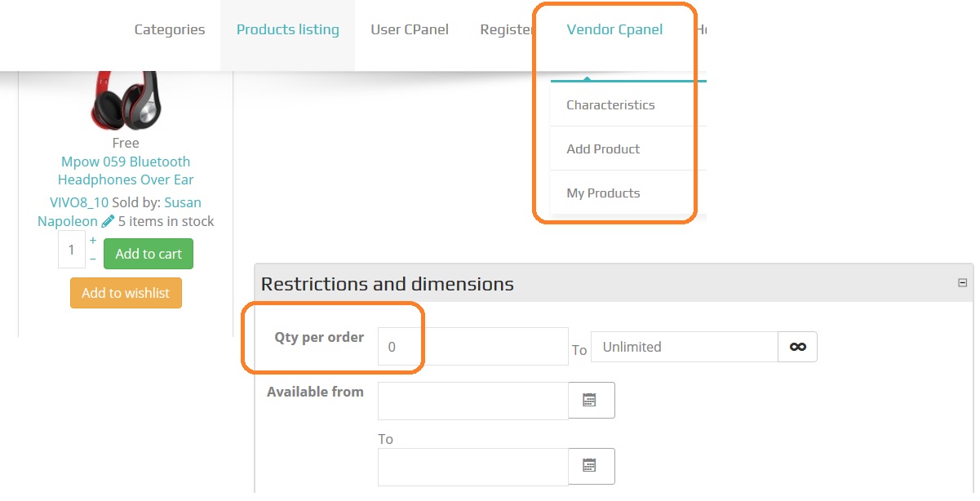This screenshot has height=501, width=980.
Task: Open the calendar for the To date
Action: [590, 466]
